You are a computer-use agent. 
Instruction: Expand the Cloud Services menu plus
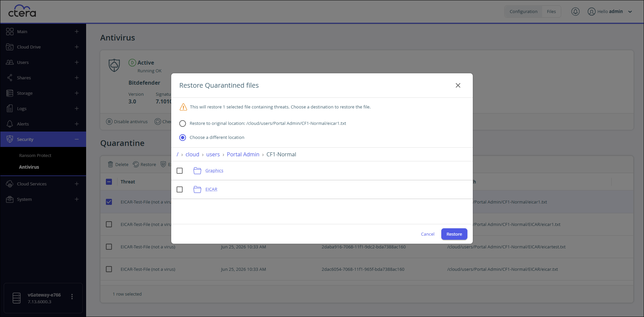click(77, 184)
